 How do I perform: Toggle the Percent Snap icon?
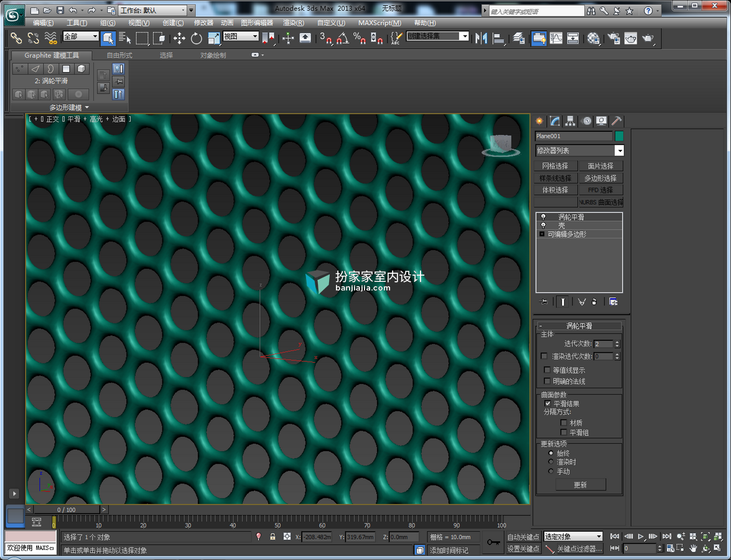click(x=360, y=38)
